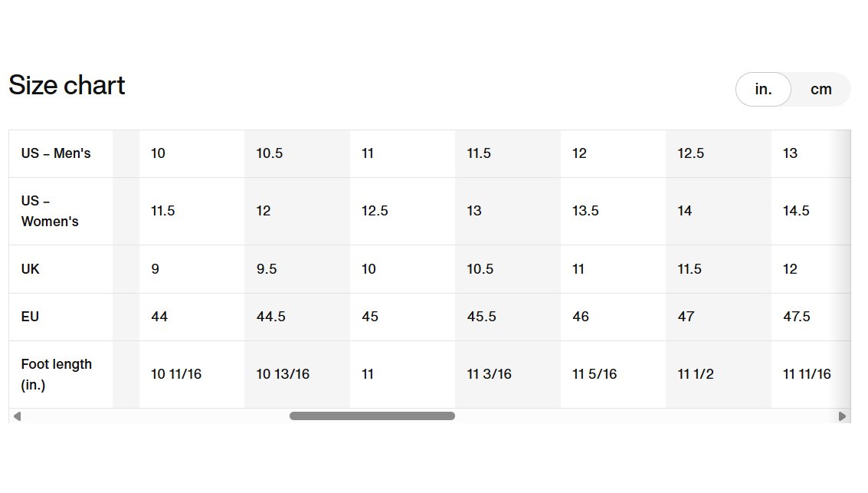Screen dimensions: 868x493
Task: Click EU size 47.5 cell
Action: pos(811,317)
